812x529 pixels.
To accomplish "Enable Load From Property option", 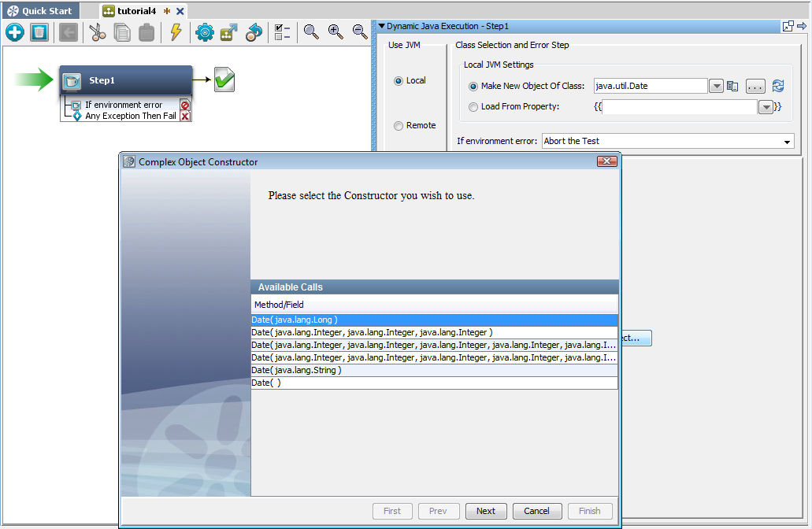I will pyautogui.click(x=472, y=107).
